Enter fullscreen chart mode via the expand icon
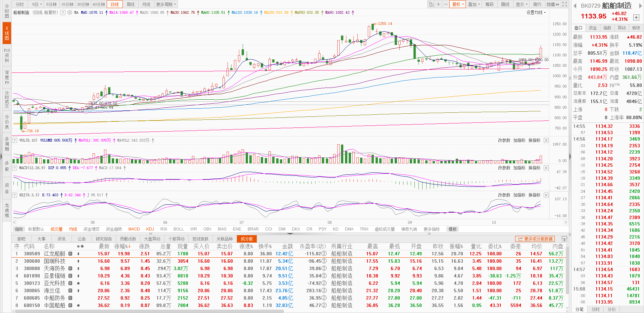644x313 pixels. pyautogui.click(x=565, y=4)
